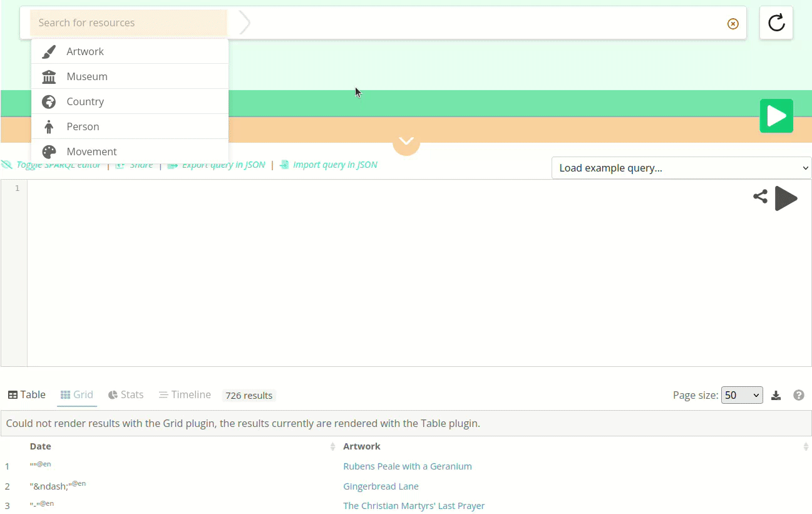Clear the query with the circled X icon

tap(732, 24)
